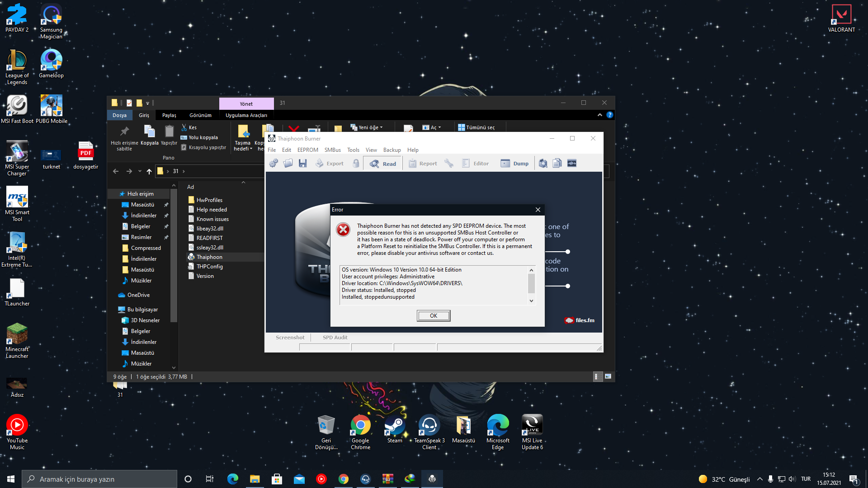
Task: Click the up arrow of Error details scrollbar
Action: point(532,270)
